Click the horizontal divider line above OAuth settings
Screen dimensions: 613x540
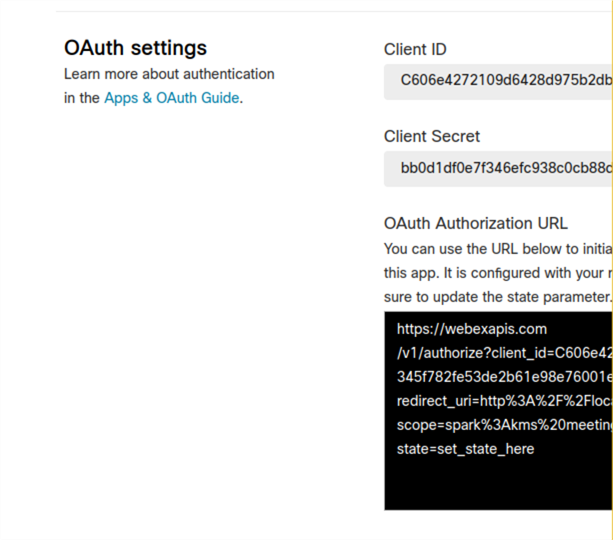click(x=334, y=11)
